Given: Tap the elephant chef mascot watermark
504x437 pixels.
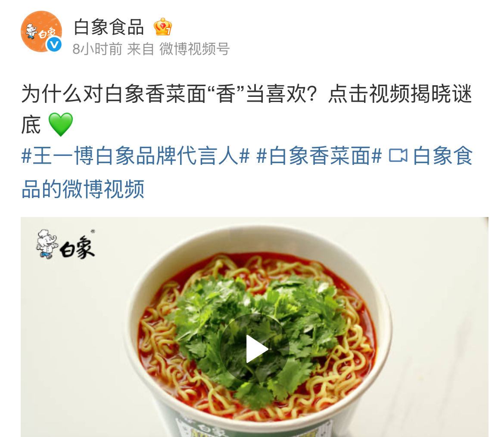Looking at the screenshot, I should (47, 244).
